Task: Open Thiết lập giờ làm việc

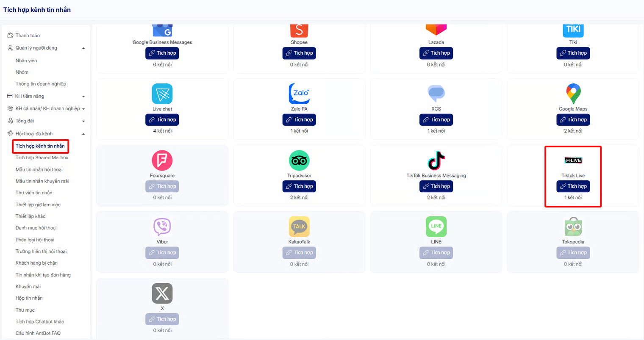Action: [38, 205]
